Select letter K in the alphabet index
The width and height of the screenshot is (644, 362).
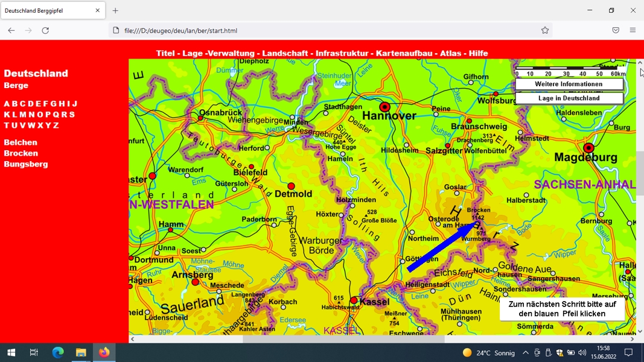(x=7, y=115)
